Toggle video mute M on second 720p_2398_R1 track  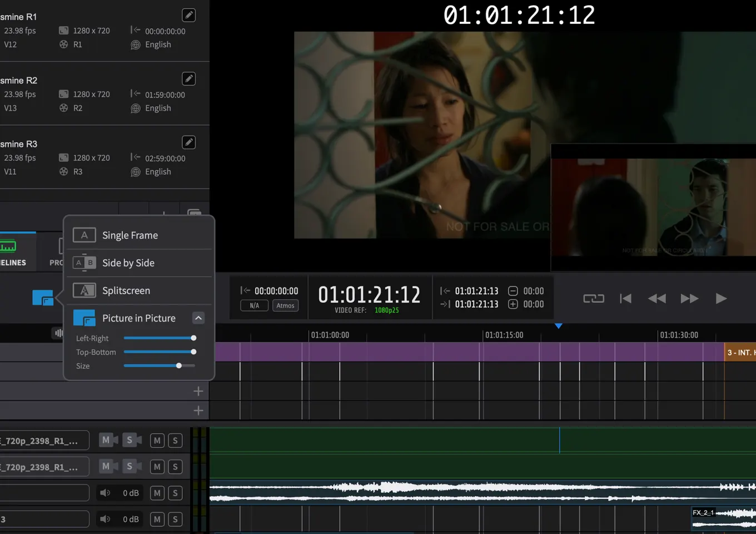tap(108, 466)
